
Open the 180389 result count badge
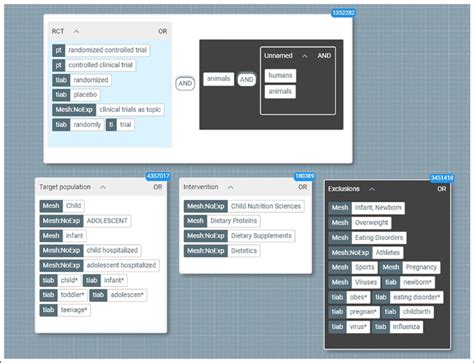coord(305,176)
